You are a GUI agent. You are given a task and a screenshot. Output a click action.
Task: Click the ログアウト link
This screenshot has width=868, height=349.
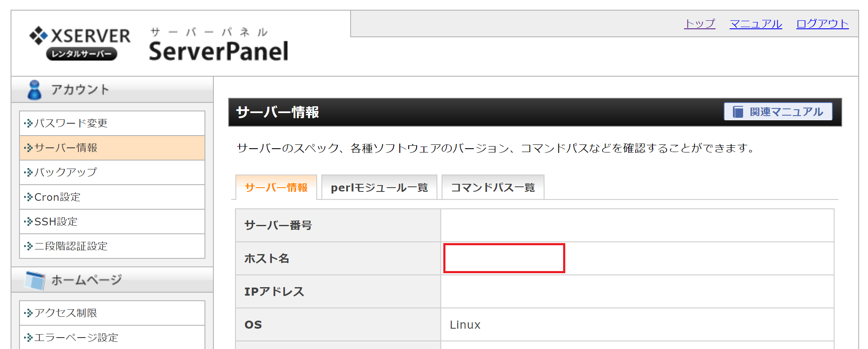tap(822, 24)
